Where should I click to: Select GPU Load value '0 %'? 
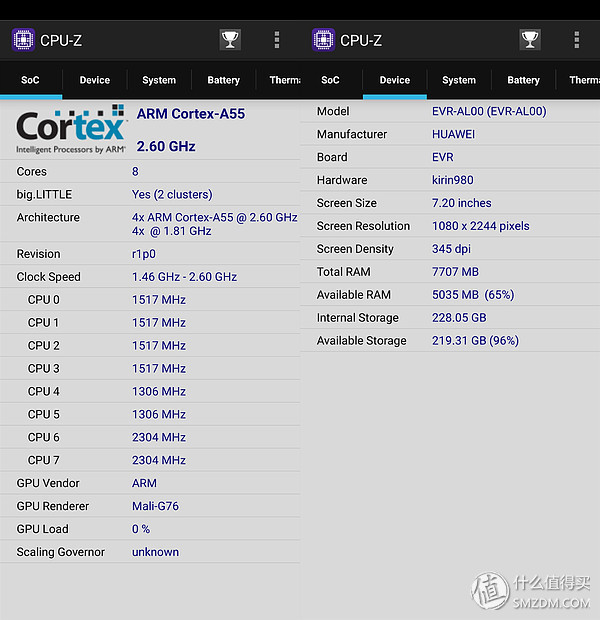(141, 529)
